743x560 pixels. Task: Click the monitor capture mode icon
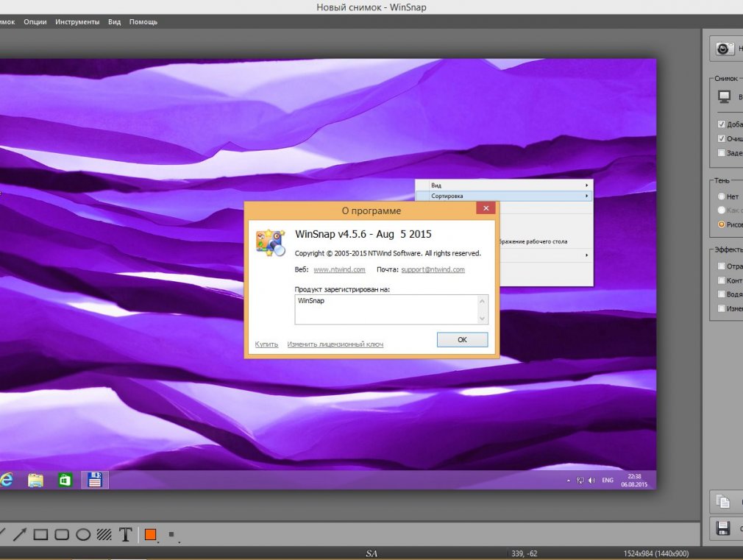click(x=724, y=96)
